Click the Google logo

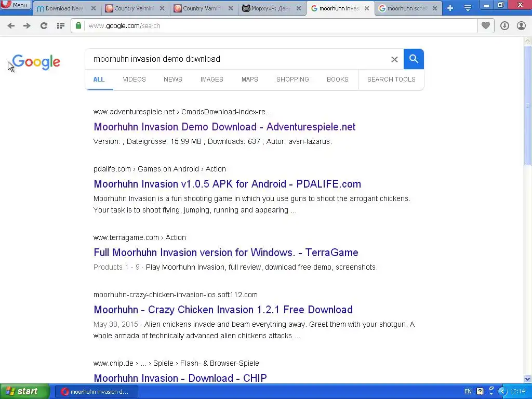[x=36, y=62]
